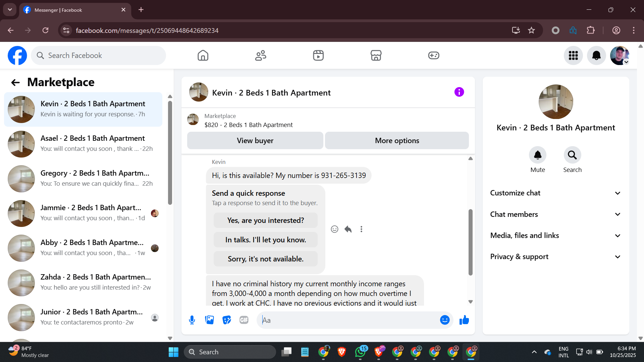Reply to message with arrow icon
This screenshot has width=644, height=362.
point(348,229)
